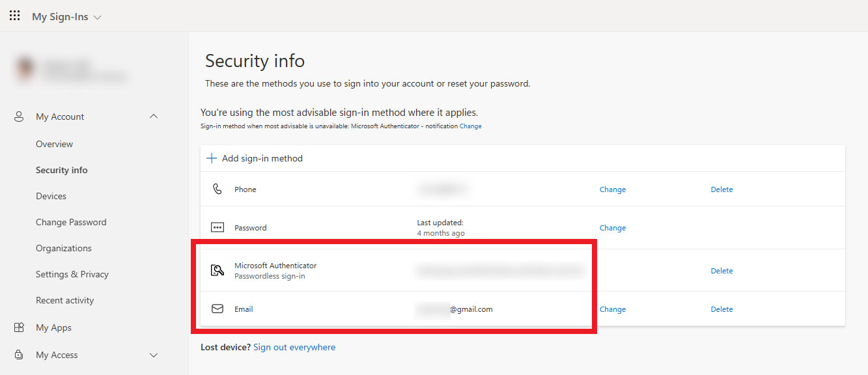Change the Phone sign-in method
The image size is (868, 375).
[612, 189]
